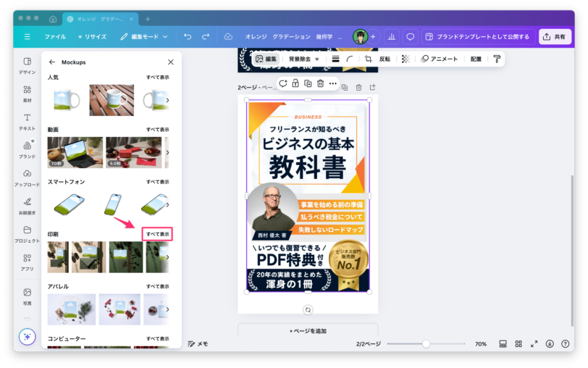Open the メモ notes panel
Screen dimensions: 588x368
pos(198,343)
